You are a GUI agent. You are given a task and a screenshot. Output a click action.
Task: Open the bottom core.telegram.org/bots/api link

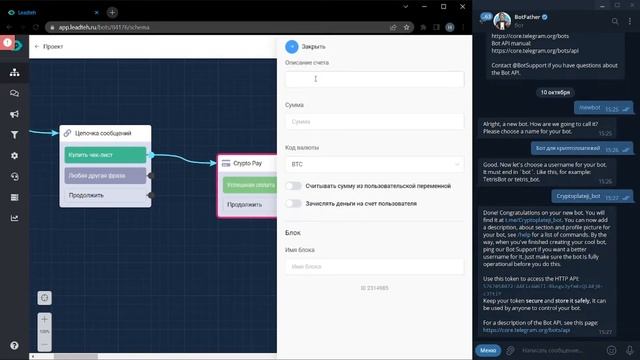click(526, 330)
